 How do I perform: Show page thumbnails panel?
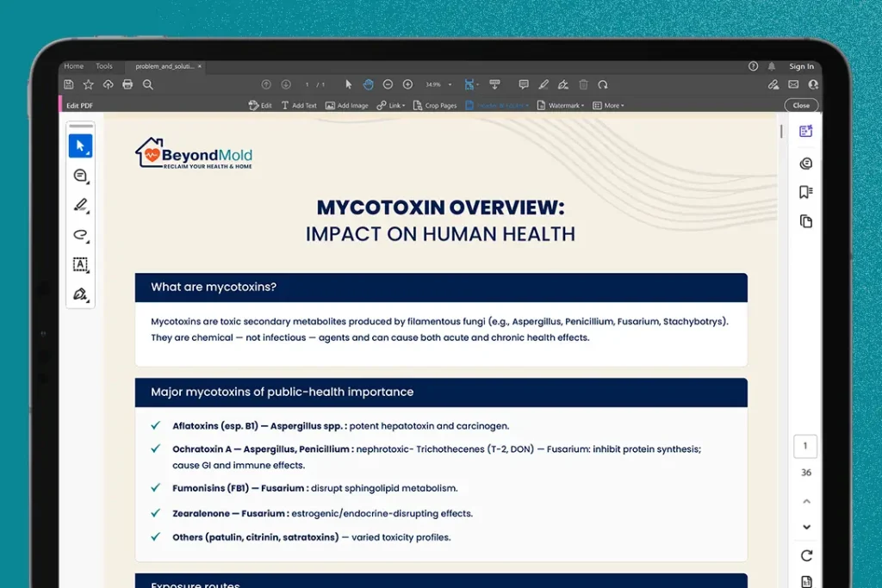pos(806,221)
